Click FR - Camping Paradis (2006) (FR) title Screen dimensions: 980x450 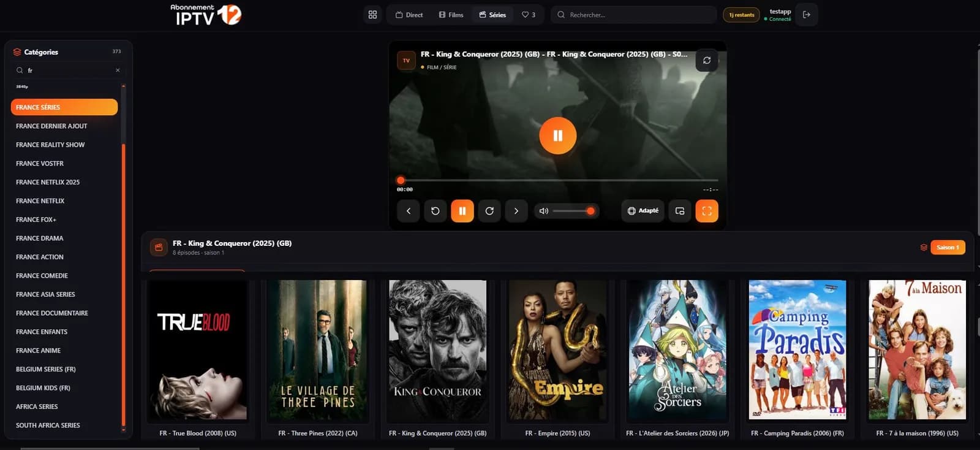coord(797,433)
